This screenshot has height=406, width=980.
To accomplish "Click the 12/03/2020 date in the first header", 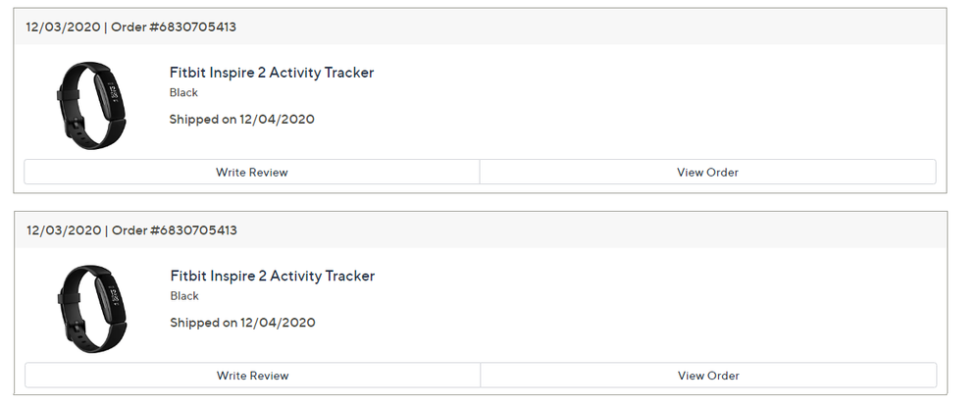I will coord(63,27).
